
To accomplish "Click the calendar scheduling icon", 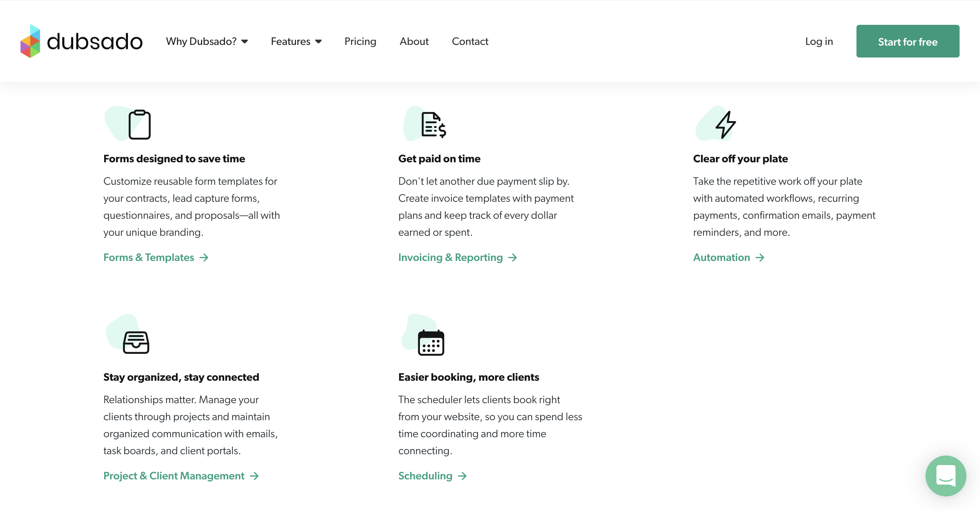I will pos(431,342).
